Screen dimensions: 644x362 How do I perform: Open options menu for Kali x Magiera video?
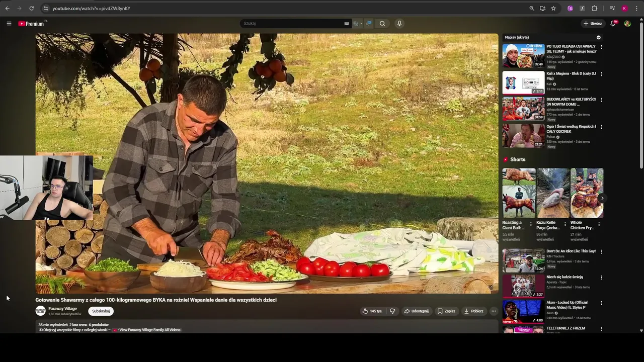[601, 74]
